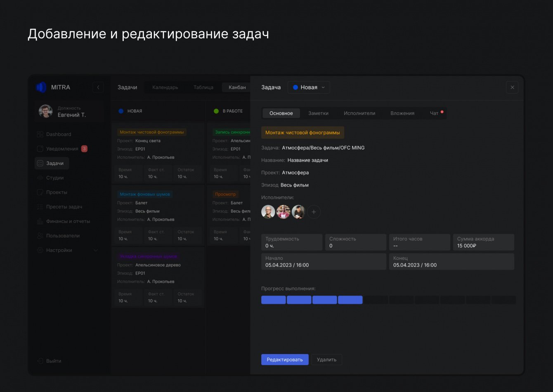Image resolution: width=553 pixels, height=392 pixels.
Task: Click the Удалить button
Action: click(326, 359)
